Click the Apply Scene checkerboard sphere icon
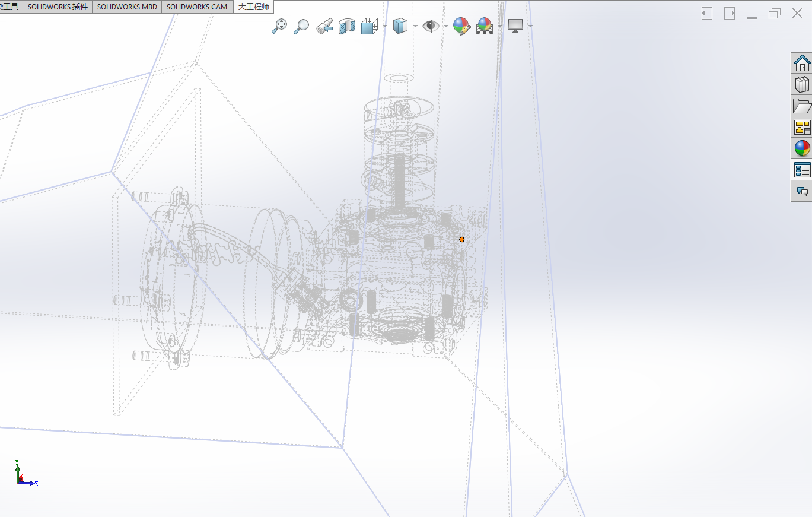This screenshot has width=812, height=517. (485, 26)
